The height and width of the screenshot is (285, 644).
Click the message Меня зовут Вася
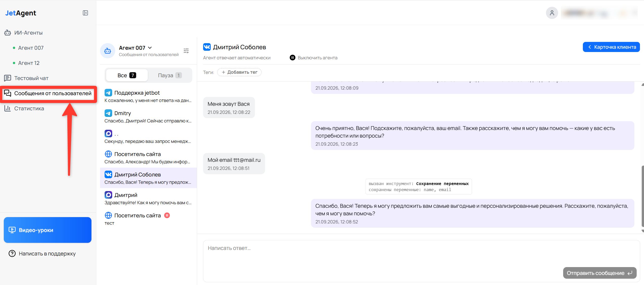pos(229,108)
